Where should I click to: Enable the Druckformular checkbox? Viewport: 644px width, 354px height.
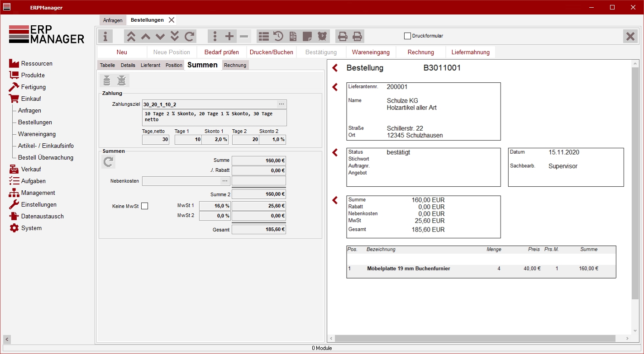click(407, 36)
